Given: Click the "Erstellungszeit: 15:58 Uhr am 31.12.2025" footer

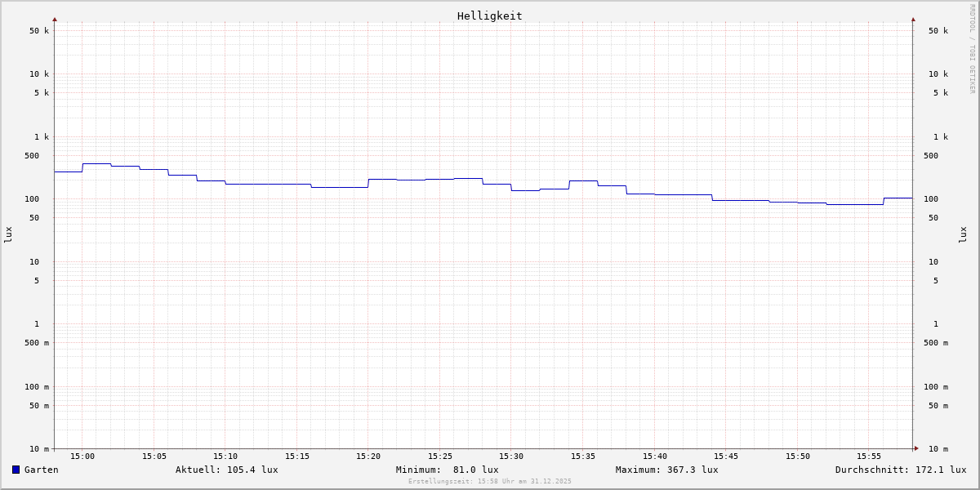Looking at the screenshot, I should click(490, 482).
